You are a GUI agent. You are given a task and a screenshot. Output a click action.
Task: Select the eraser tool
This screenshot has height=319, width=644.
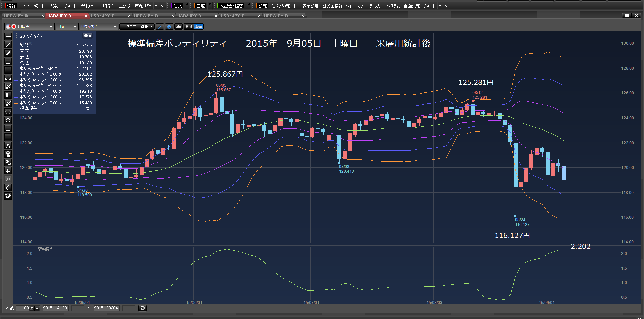[x=8, y=188]
